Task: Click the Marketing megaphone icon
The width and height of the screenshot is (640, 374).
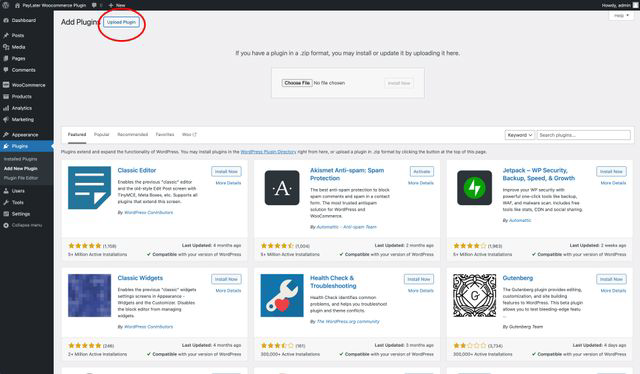Action: click(6, 120)
